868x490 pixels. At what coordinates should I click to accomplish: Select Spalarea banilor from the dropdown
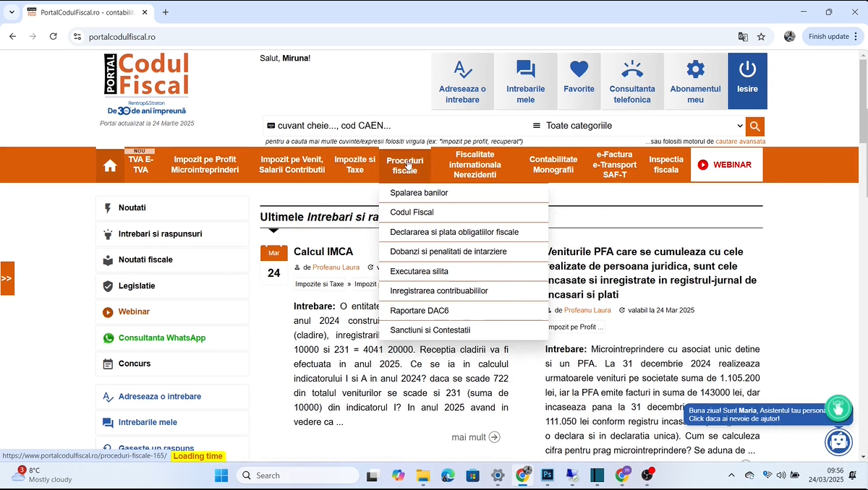pos(464,193)
